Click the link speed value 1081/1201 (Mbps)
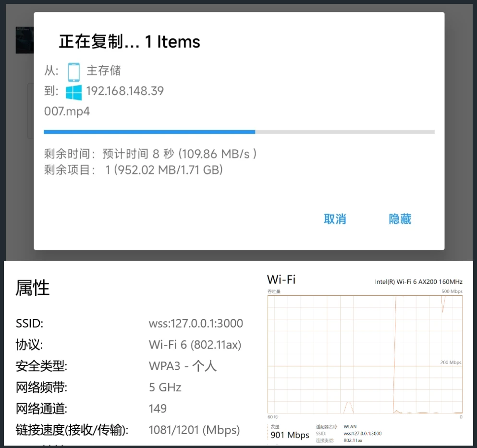 (x=194, y=430)
